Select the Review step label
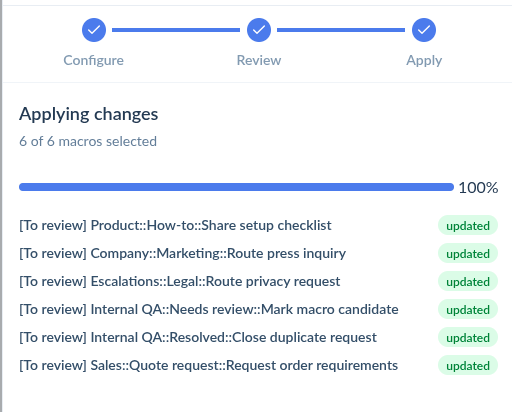This screenshot has height=412, width=512. [259, 61]
